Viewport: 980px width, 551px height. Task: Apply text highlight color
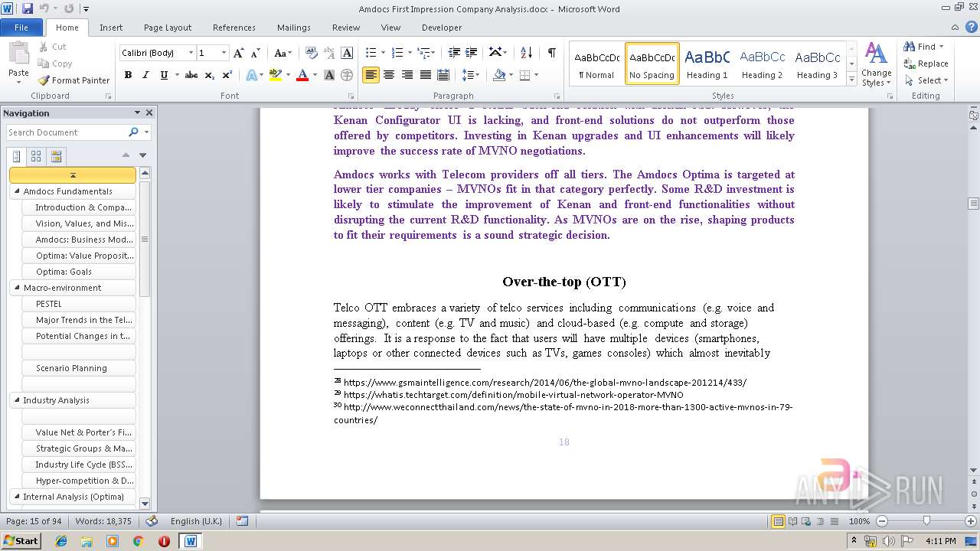coord(276,75)
